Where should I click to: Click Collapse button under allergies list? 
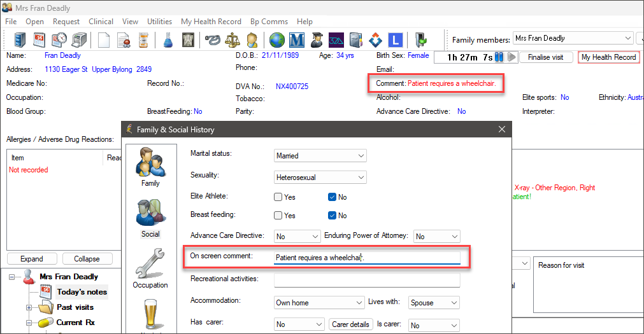click(87, 259)
